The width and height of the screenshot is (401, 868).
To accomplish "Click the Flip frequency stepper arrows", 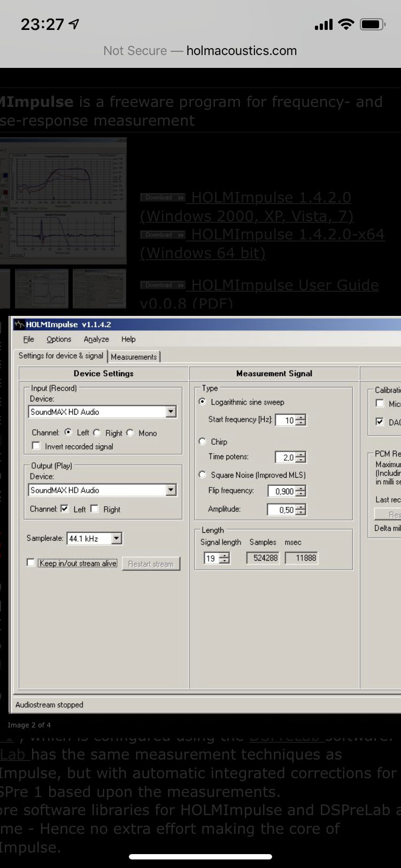I will pos(301,491).
